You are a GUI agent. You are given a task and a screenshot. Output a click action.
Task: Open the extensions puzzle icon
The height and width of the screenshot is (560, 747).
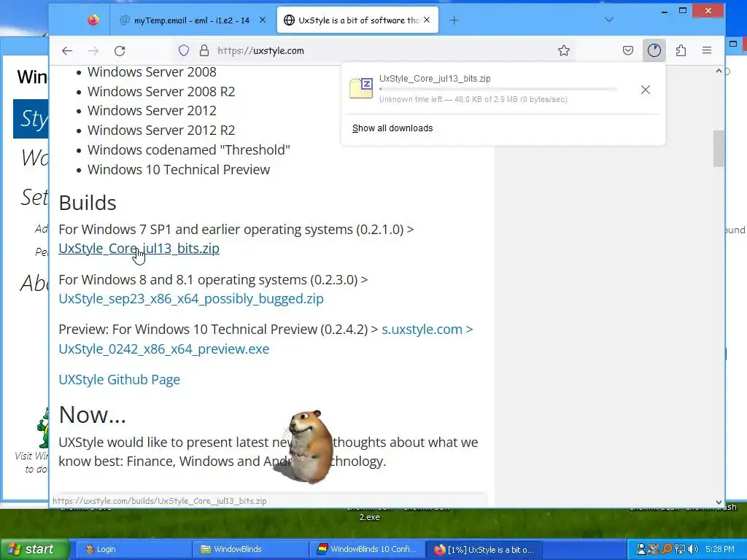(x=681, y=50)
